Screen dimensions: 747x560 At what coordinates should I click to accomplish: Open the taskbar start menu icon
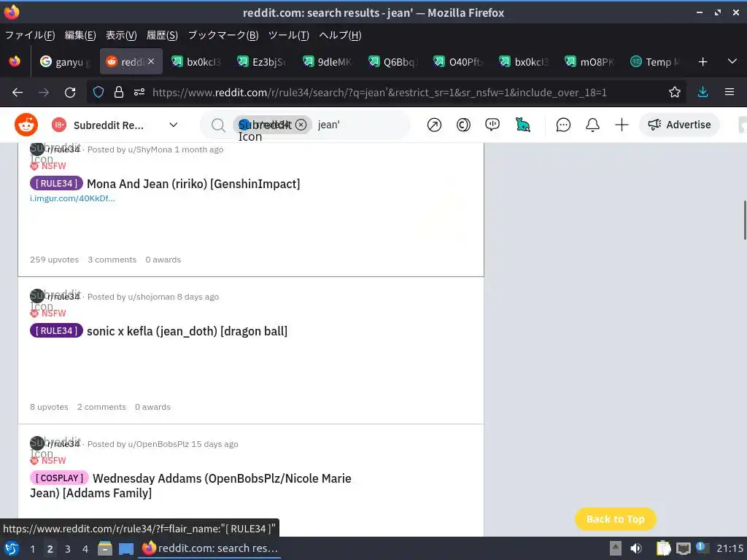coord(12,548)
